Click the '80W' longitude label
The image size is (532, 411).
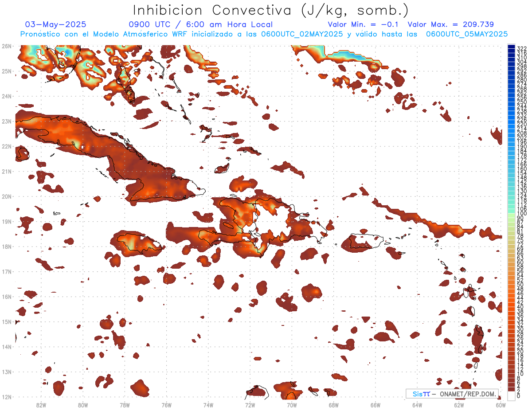[x=82, y=405]
